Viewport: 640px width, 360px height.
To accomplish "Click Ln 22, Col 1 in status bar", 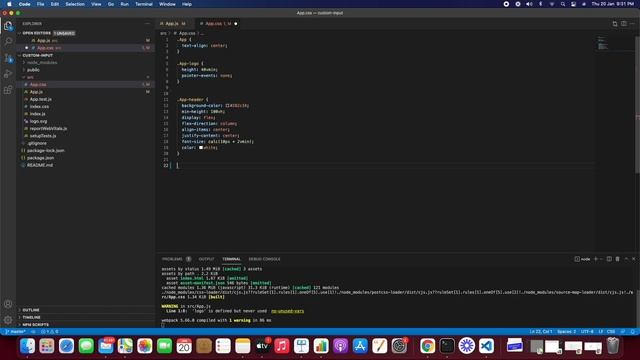I will pyautogui.click(x=541, y=331).
